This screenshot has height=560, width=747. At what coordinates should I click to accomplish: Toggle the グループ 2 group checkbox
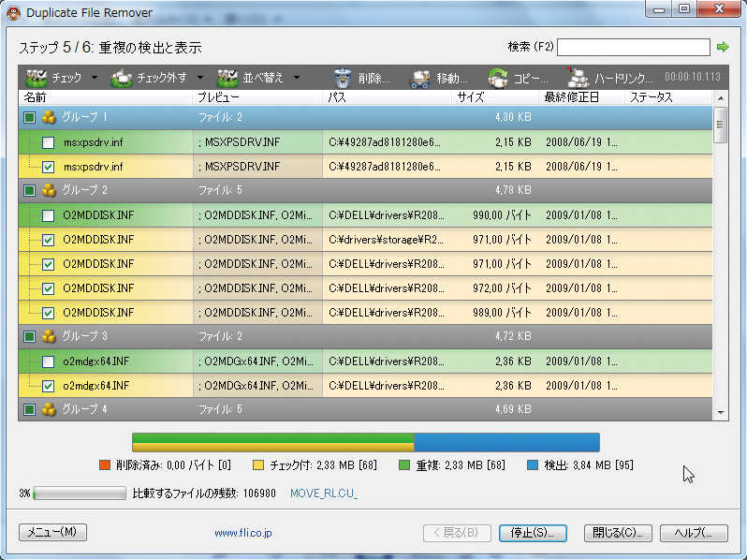click(x=30, y=190)
